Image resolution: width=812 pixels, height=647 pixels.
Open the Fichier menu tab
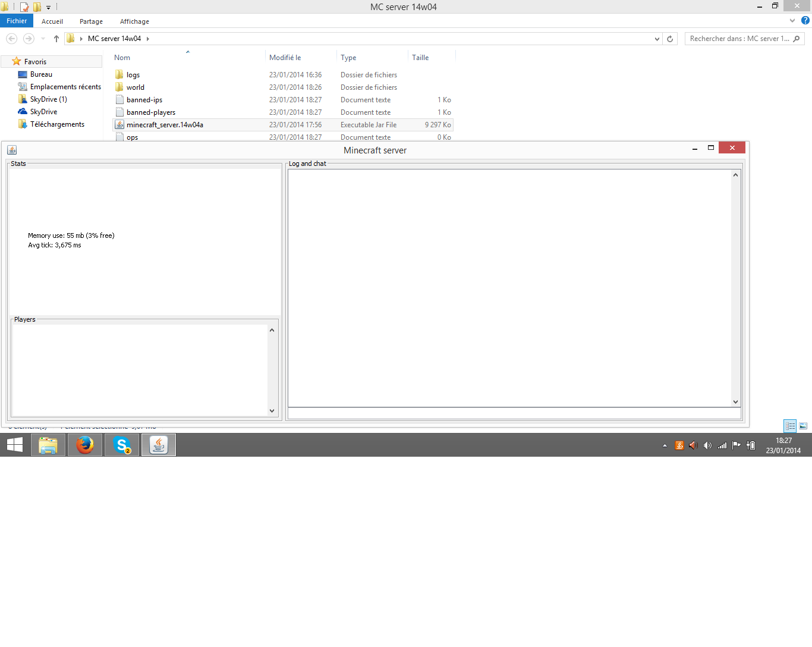click(x=17, y=21)
